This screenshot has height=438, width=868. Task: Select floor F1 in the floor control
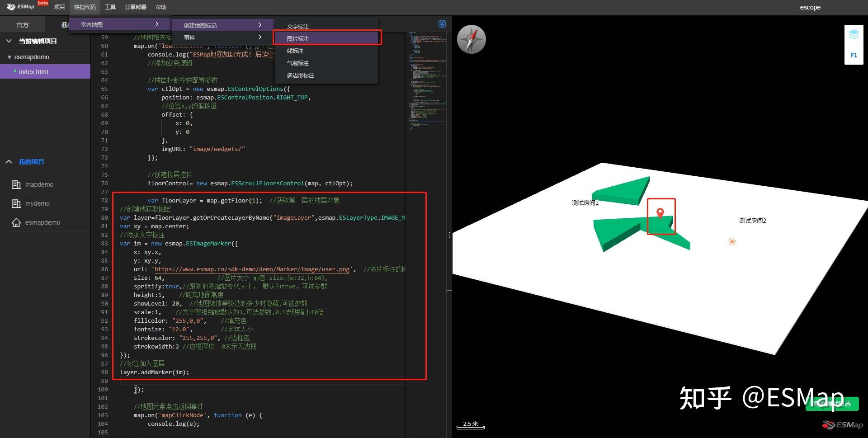click(x=854, y=55)
